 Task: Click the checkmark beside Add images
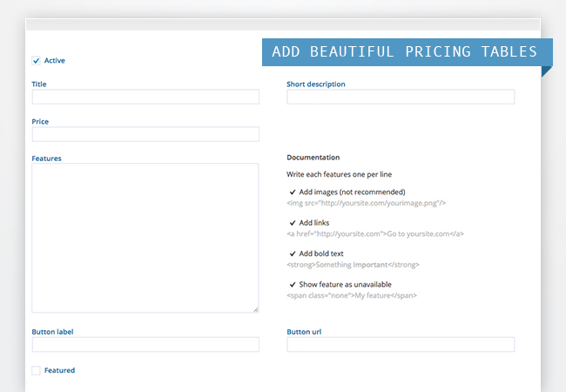click(x=293, y=192)
